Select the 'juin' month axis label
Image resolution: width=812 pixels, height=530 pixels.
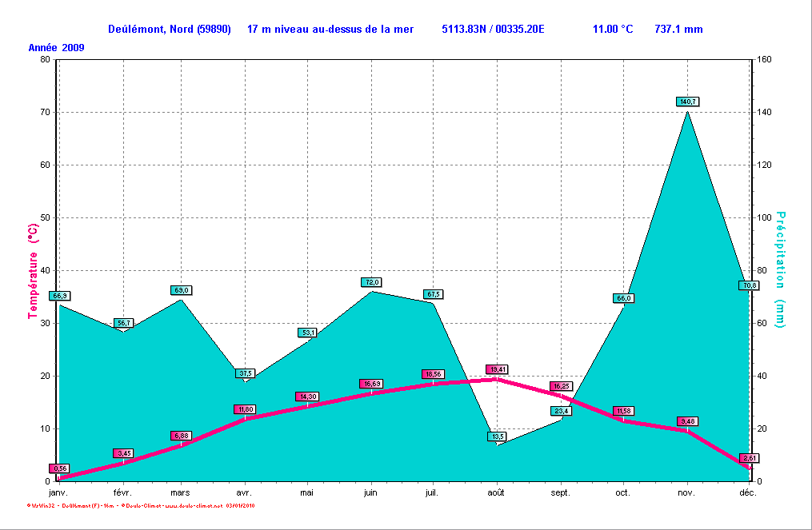click(370, 493)
